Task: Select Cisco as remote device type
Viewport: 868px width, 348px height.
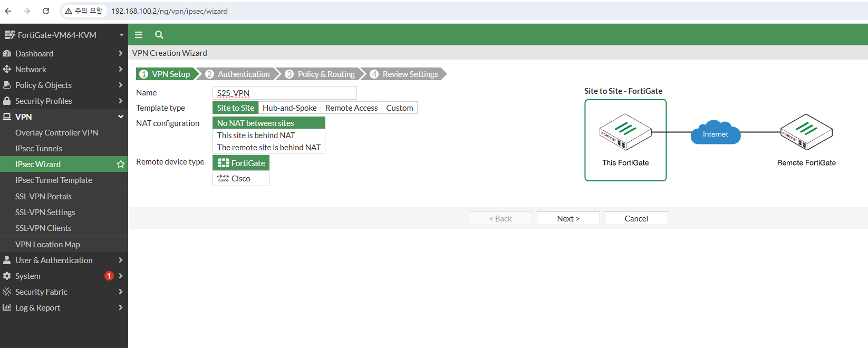Action: point(241,178)
